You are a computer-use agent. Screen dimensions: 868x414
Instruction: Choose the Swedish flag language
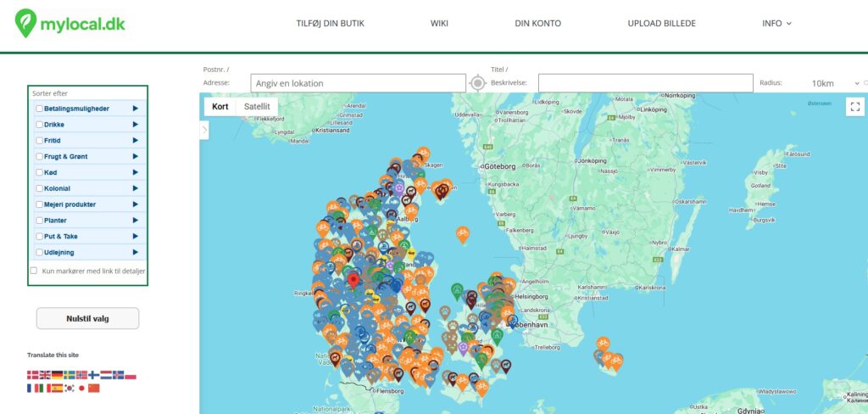click(70, 375)
